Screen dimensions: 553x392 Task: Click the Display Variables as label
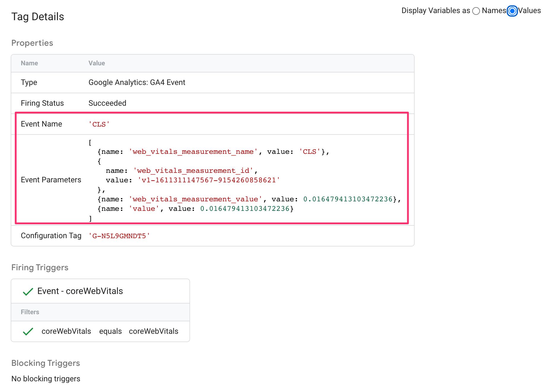436,11
